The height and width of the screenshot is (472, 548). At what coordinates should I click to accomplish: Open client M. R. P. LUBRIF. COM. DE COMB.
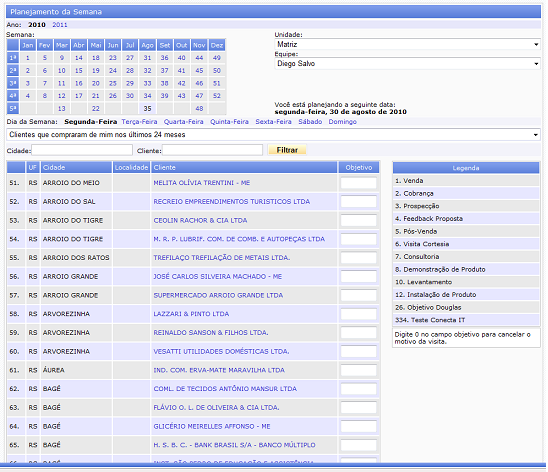click(239, 239)
